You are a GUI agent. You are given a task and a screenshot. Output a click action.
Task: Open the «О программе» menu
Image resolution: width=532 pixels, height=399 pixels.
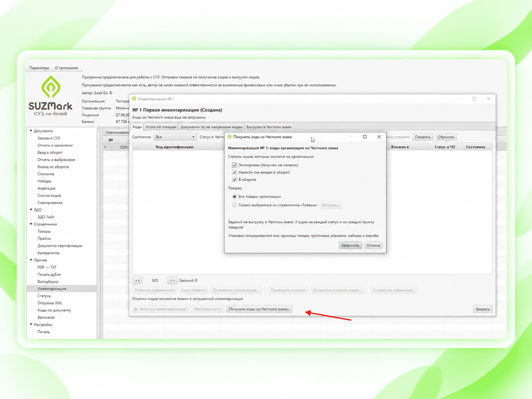pos(66,68)
